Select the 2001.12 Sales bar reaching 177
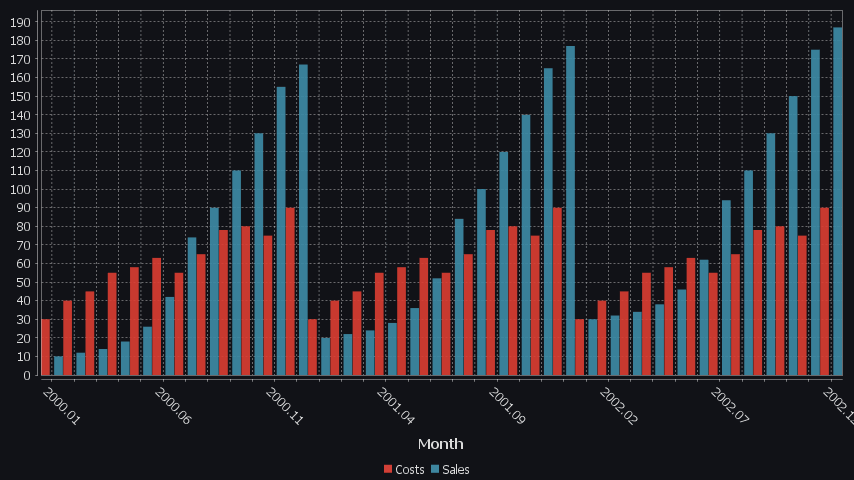This screenshot has height=480, width=854. pyautogui.click(x=570, y=210)
